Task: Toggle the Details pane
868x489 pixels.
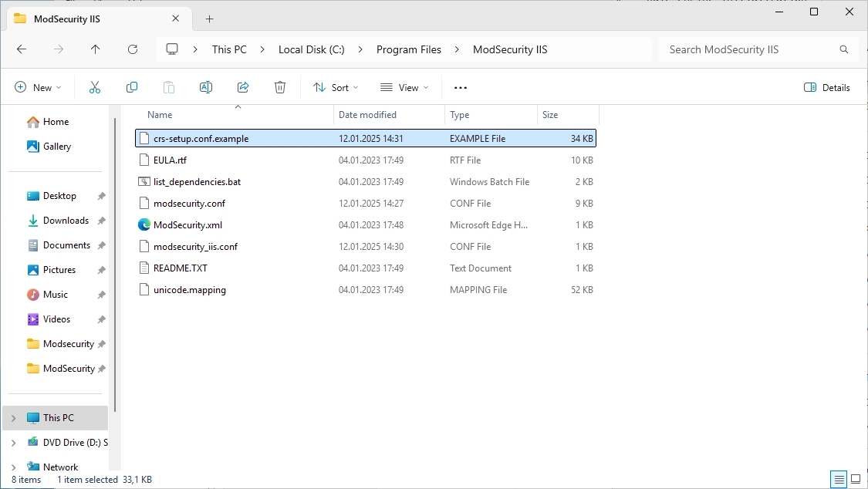Action: pos(827,88)
